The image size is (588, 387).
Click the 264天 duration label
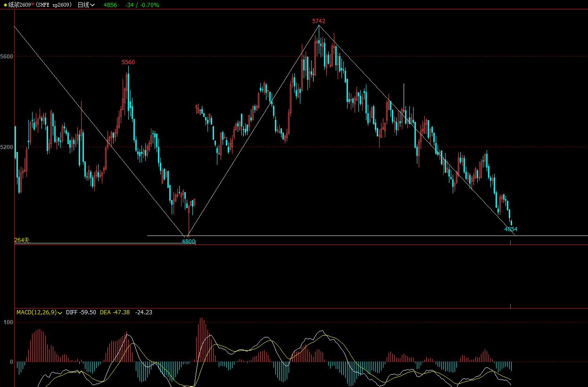(22, 240)
